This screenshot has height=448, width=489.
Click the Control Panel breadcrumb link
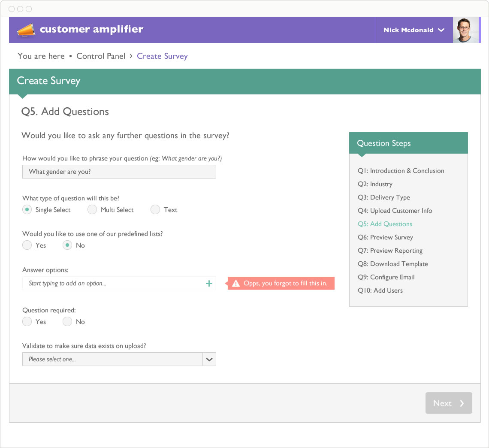(x=101, y=56)
